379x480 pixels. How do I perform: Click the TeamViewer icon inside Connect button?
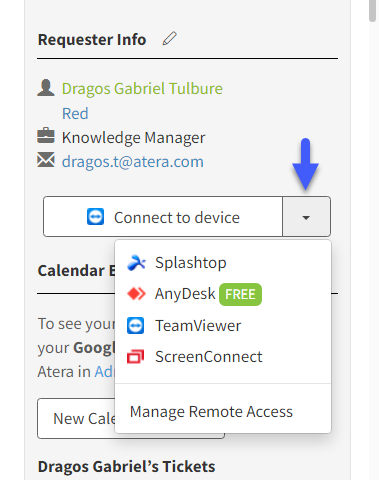click(95, 217)
